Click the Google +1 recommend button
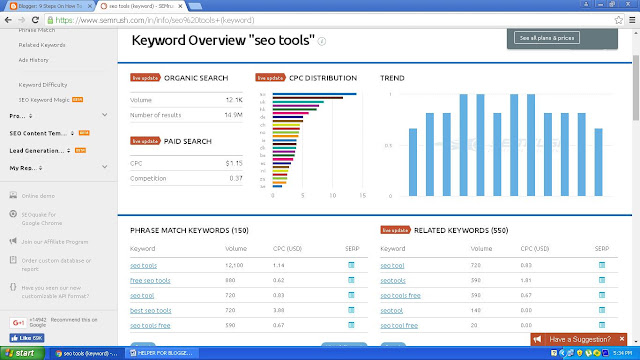 click(x=18, y=322)
